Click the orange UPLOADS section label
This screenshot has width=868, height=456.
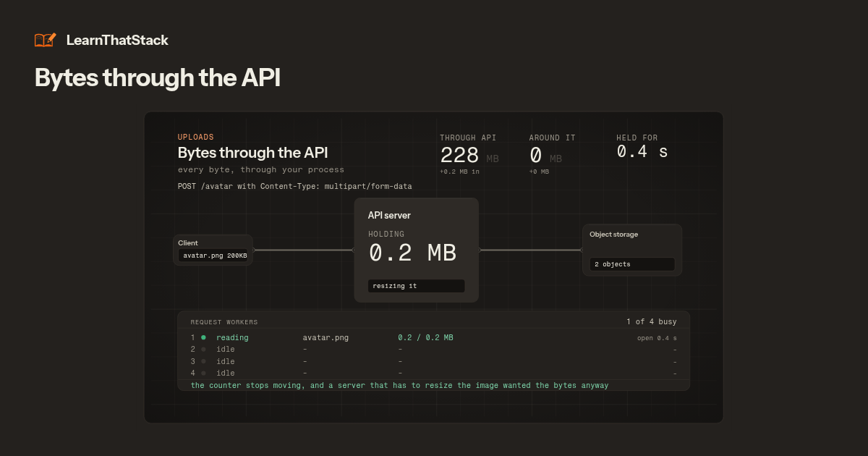pos(196,137)
